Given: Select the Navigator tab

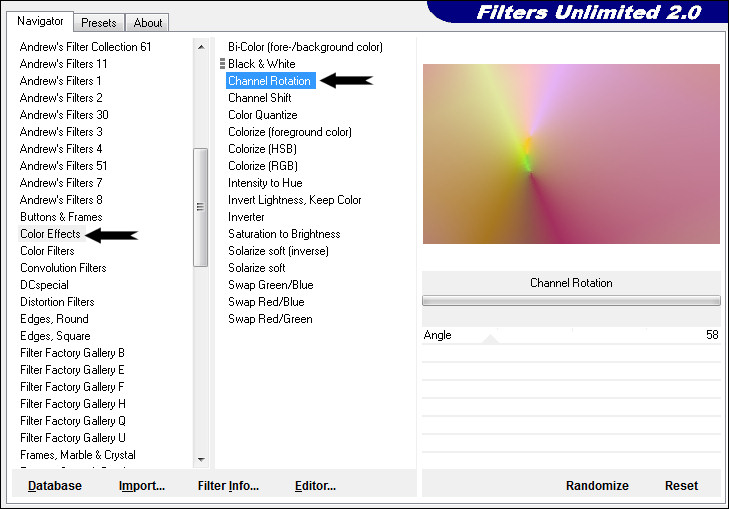Looking at the screenshot, I should tap(40, 21).
